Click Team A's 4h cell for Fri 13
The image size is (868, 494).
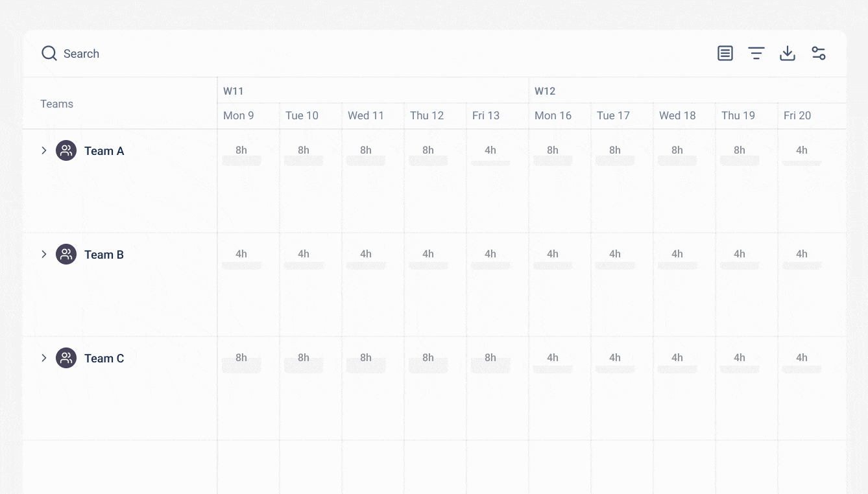pyautogui.click(x=490, y=156)
